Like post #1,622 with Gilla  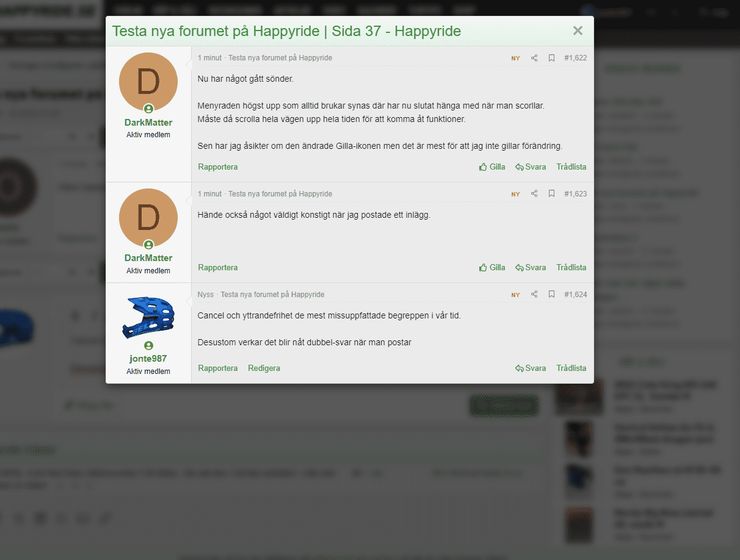tap(492, 167)
